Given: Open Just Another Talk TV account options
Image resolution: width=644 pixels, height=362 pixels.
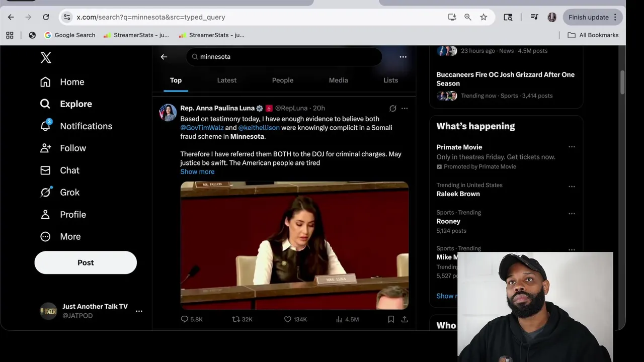Looking at the screenshot, I should pyautogui.click(x=139, y=311).
